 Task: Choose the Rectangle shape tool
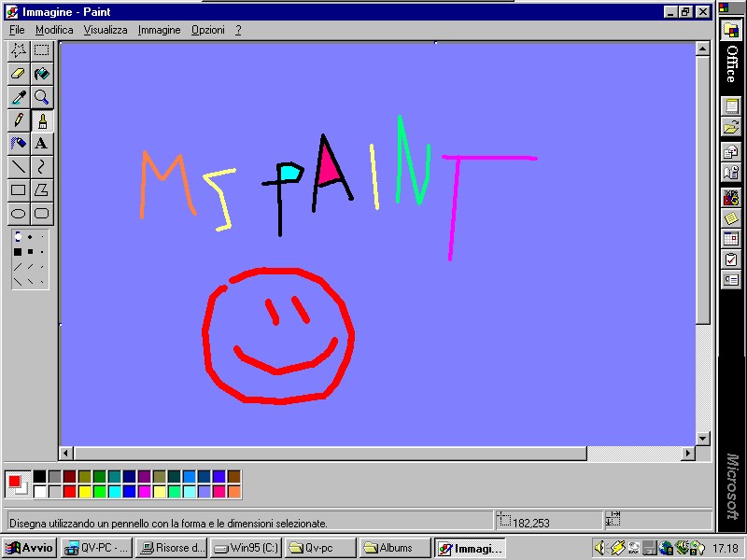pyautogui.click(x=19, y=190)
